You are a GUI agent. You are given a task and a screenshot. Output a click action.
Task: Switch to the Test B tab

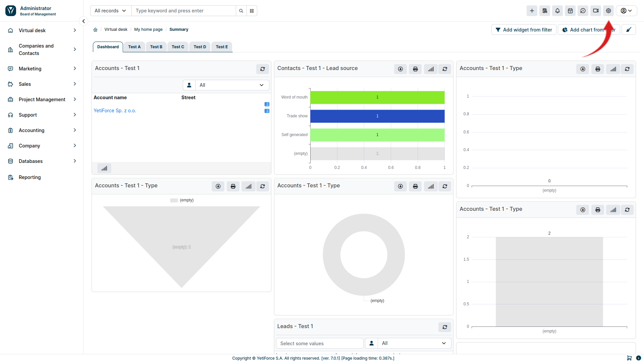click(x=156, y=47)
